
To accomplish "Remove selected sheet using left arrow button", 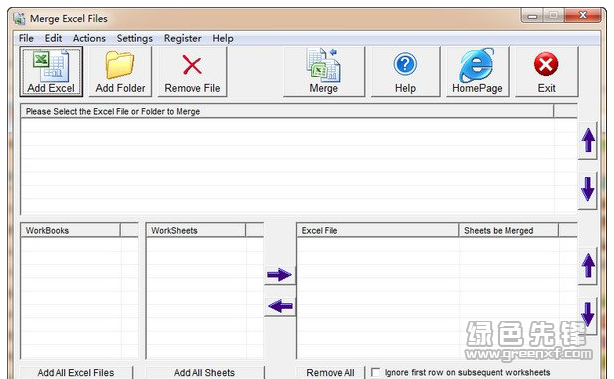I will coord(280,306).
